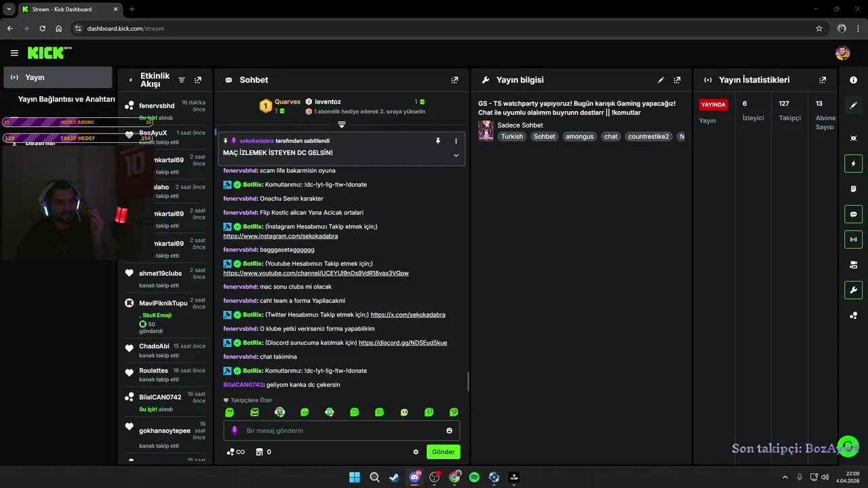Image resolution: width=868 pixels, height=488 pixels.
Task: Toggle the chat panel icon in right sidebar
Action: point(853,214)
